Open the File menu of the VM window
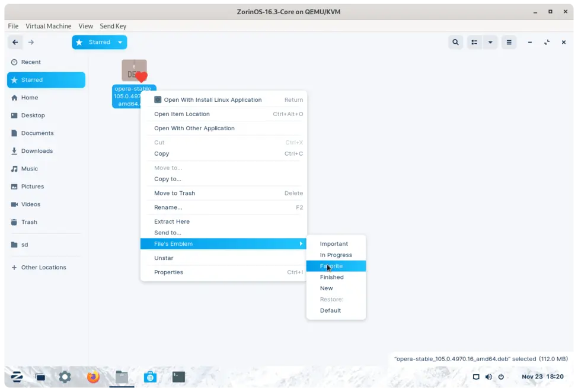Image resolution: width=578 pixels, height=392 pixels. tap(13, 26)
